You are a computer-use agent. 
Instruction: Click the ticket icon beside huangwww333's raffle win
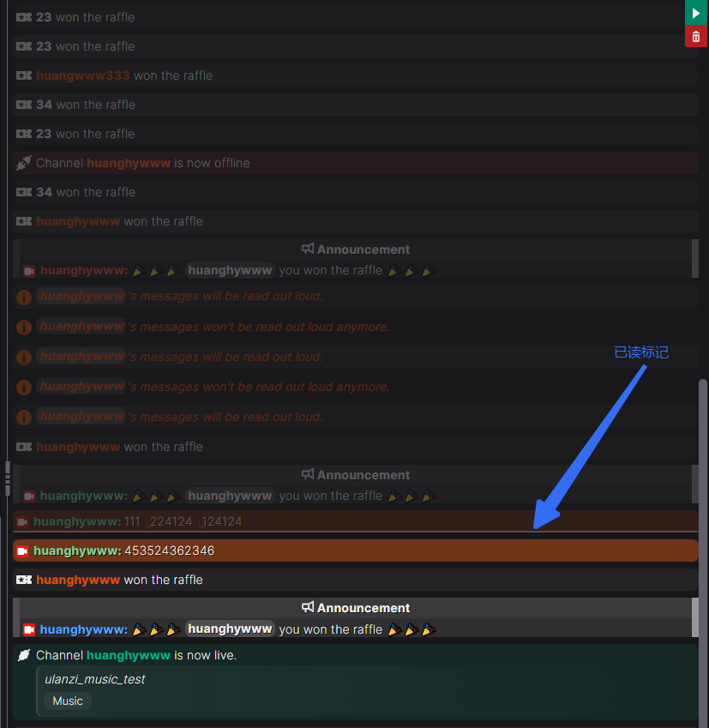click(x=24, y=75)
